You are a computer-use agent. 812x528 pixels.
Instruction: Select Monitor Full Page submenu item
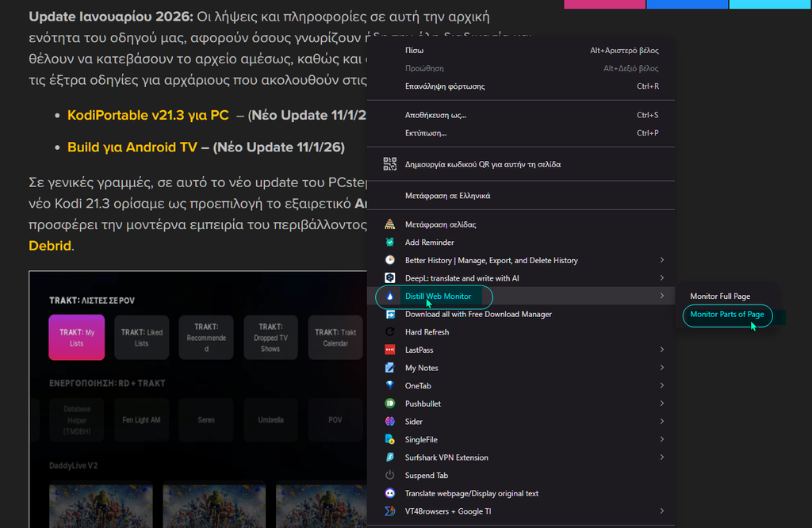[x=727, y=296]
